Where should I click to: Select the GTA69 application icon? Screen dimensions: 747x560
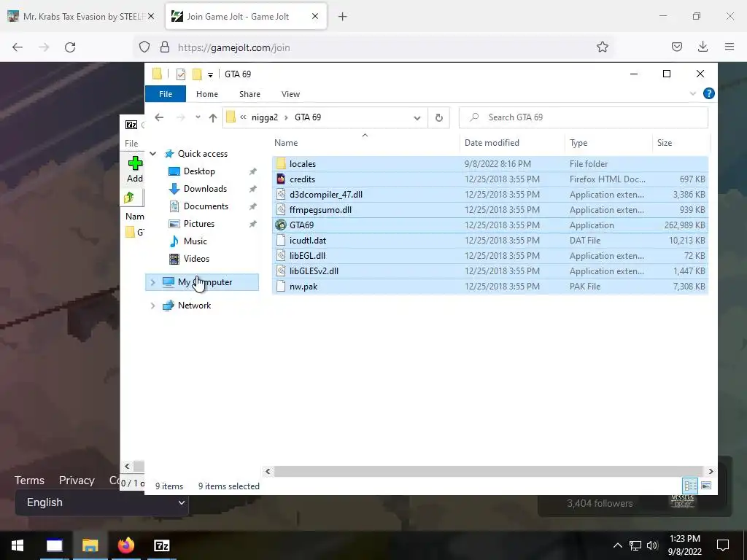tap(281, 225)
